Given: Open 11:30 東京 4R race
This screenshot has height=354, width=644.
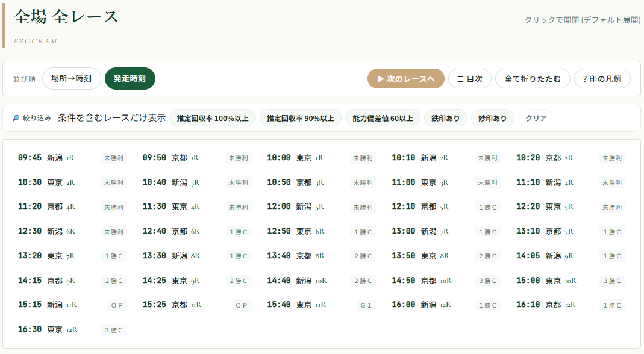Looking at the screenshot, I should pos(197,207).
